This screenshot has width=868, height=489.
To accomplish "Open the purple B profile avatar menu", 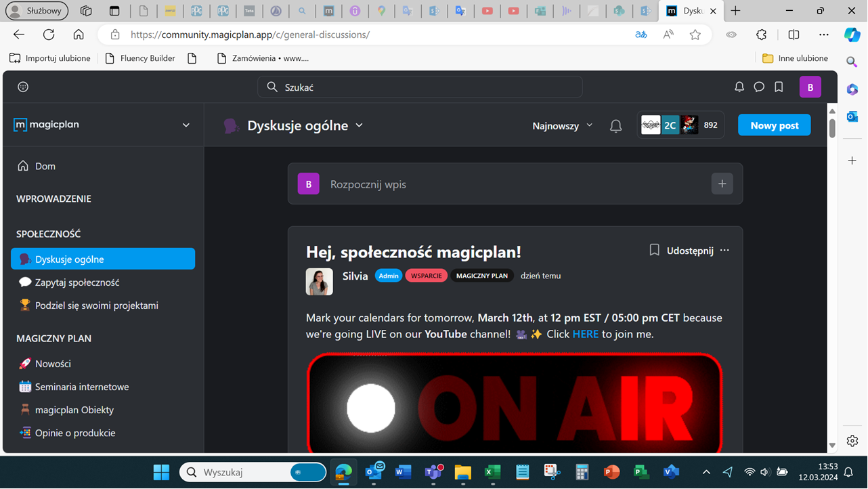I will click(x=810, y=87).
